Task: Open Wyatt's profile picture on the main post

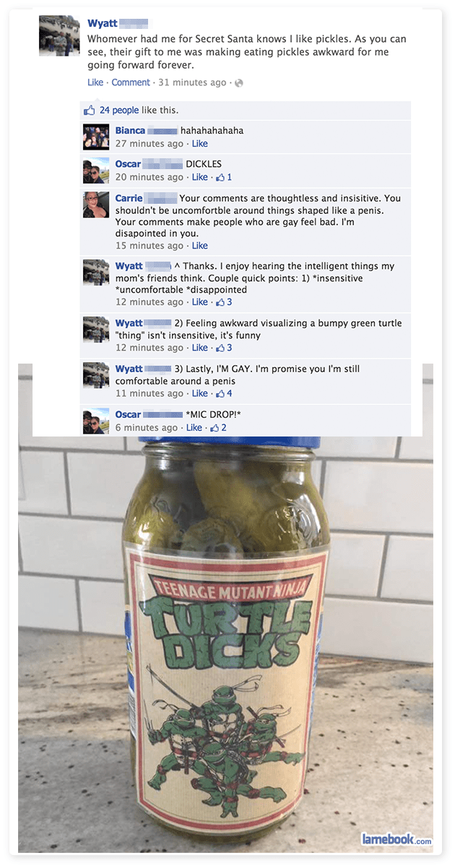Action: coord(59,35)
